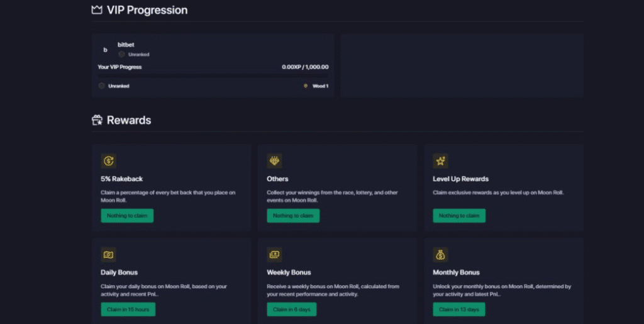644x324 pixels.
Task: Select the 5% Rakeback coin icon
Action: point(109,161)
